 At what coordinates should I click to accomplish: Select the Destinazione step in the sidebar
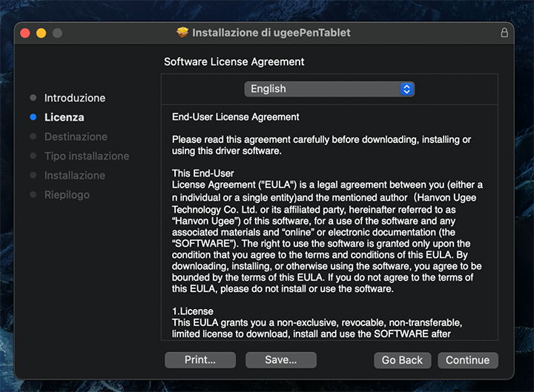click(76, 136)
